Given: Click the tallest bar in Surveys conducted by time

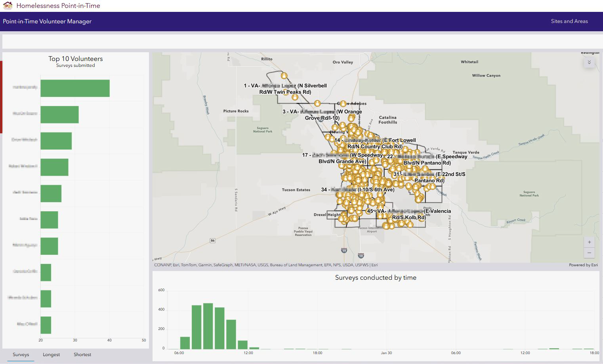Looking at the screenshot, I should [x=208, y=324].
